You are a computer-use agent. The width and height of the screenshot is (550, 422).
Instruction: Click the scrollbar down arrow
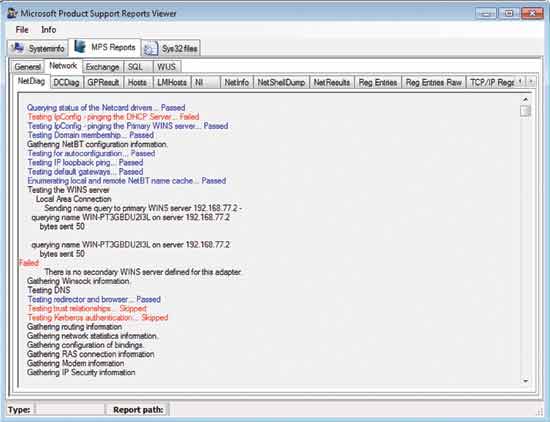coord(525,381)
